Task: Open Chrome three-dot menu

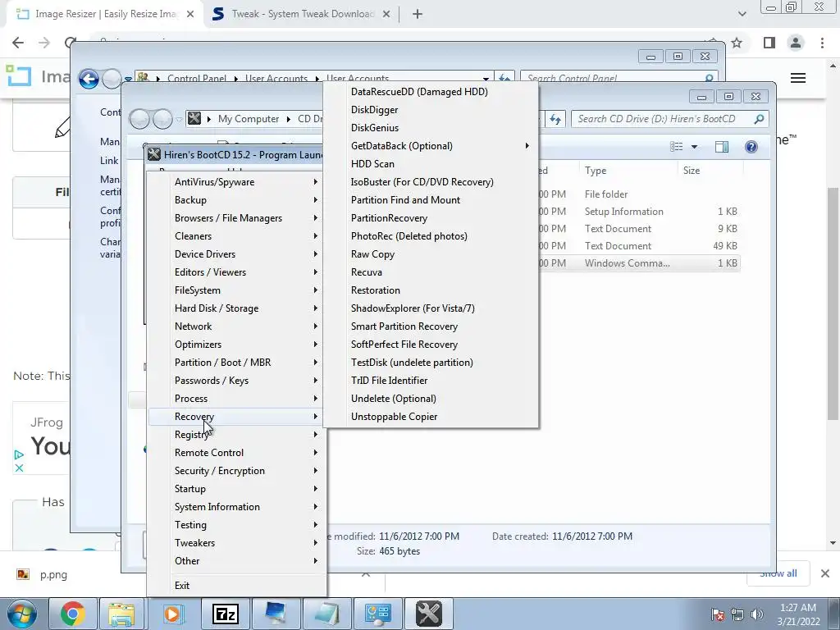Action: coord(822,43)
